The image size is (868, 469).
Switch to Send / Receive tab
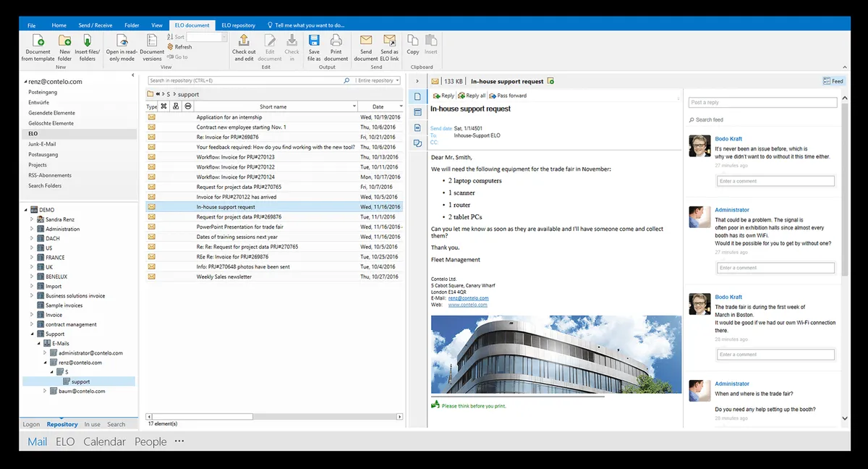coord(97,25)
